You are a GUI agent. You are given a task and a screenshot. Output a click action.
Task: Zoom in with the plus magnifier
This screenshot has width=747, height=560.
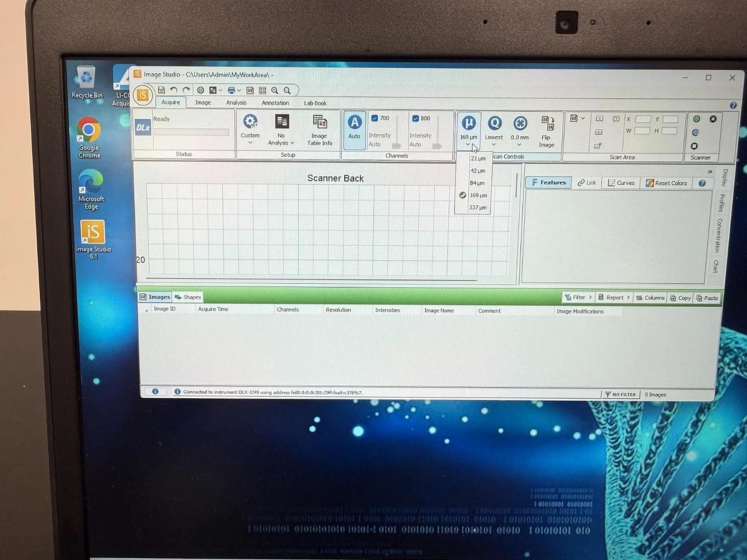(x=275, y=90)
